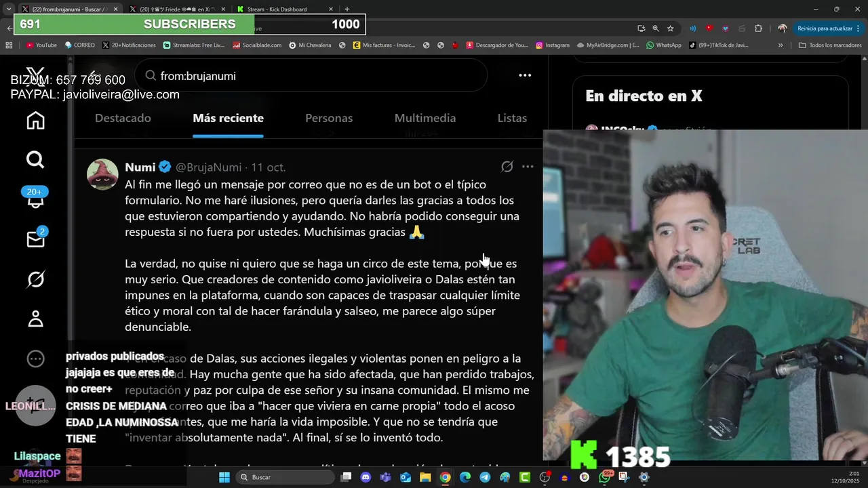868x488 pixels.
Task: Click the Grok explain icon on Numi's post
Action: (x=507, y=167)
